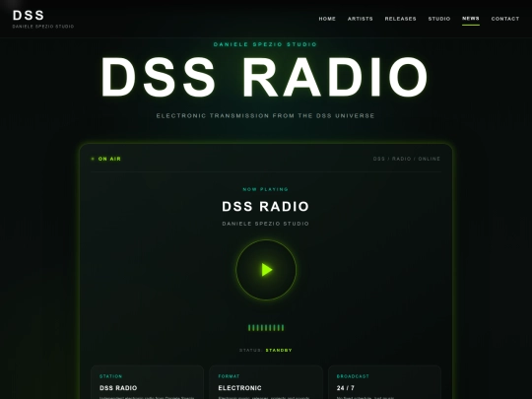Select the News nav tab
The image size is (532, 399).
point(471,19)
